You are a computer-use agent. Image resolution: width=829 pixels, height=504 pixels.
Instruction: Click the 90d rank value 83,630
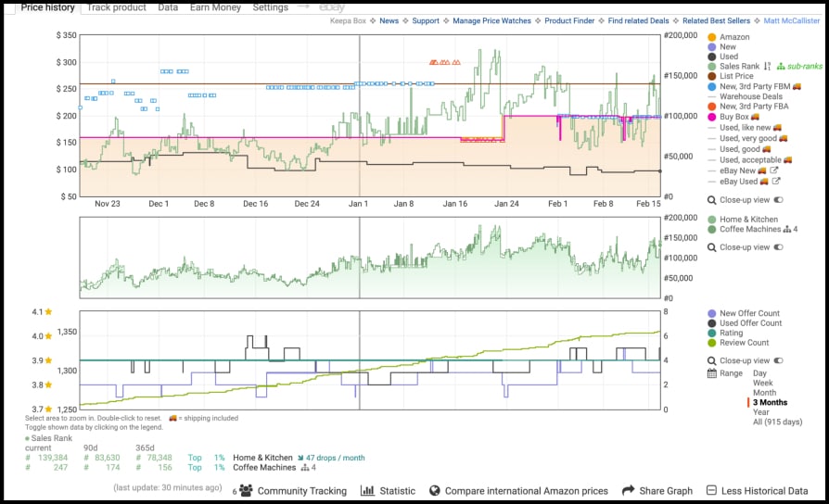107,458
